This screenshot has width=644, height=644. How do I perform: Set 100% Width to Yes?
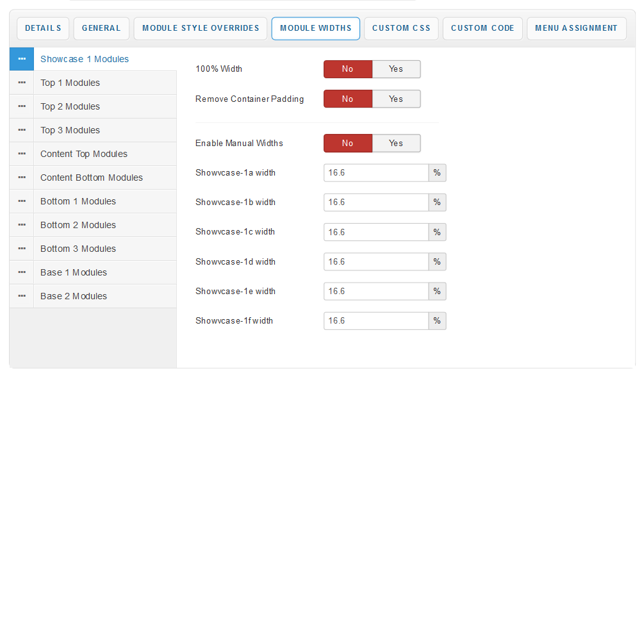pos(396,69)
